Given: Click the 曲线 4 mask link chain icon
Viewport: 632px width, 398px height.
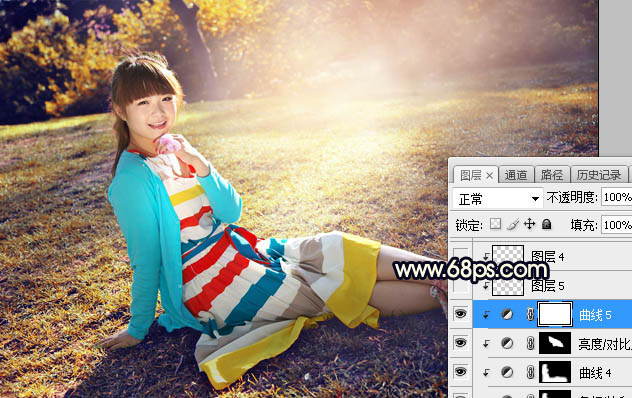Looking at the screenshot, I should click(530, 372).
